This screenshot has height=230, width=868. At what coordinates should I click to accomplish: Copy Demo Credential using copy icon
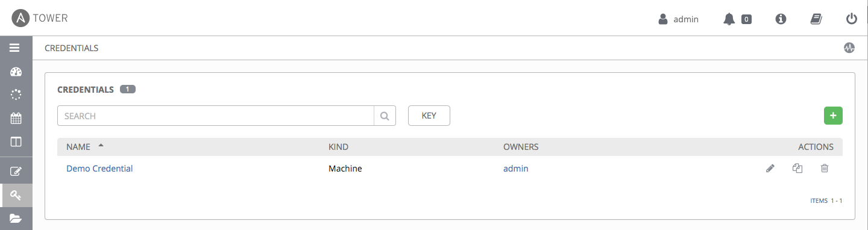[x=797, y=169]
